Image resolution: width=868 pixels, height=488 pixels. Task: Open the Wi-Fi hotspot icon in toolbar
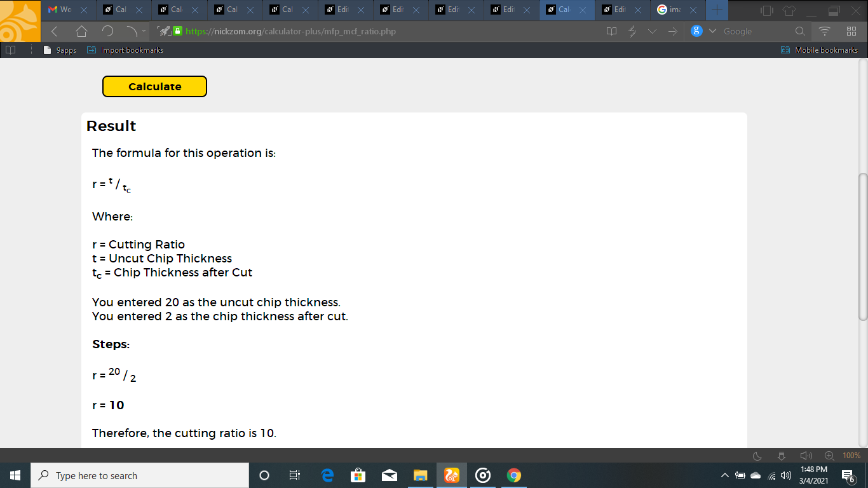[825, 31]
